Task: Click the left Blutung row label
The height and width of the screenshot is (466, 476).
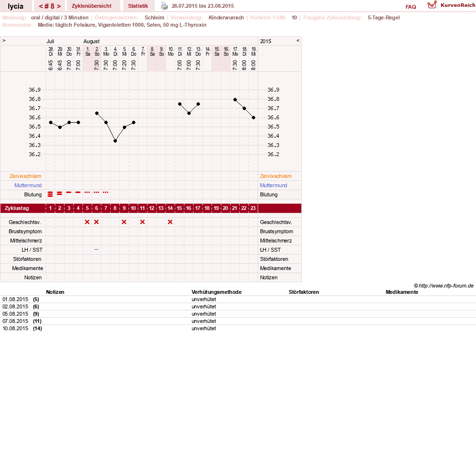Action: (x=33, y=194)
